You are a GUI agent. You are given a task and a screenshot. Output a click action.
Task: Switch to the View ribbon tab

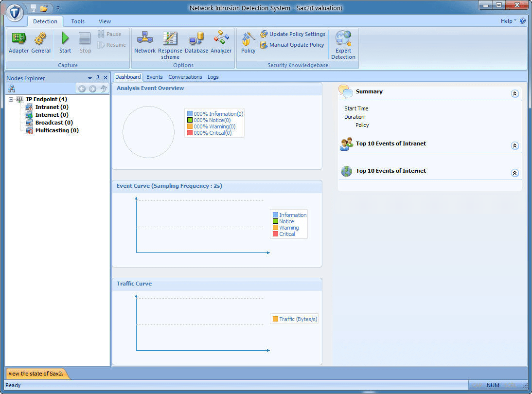tap(105, 21)
